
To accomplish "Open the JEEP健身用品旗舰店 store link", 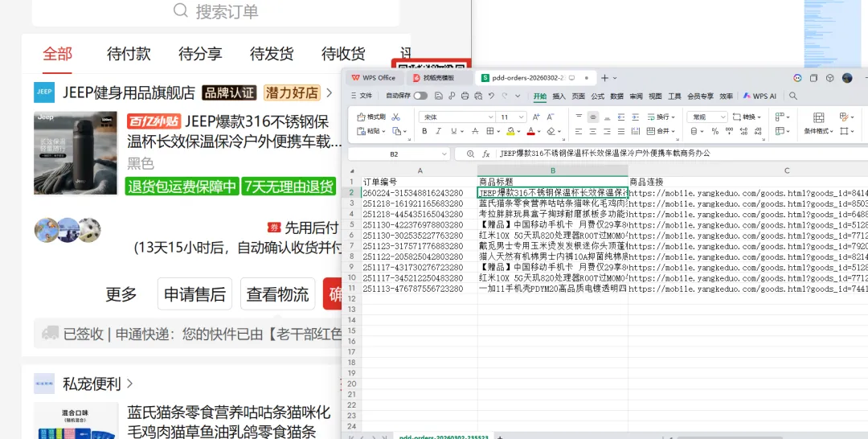I will [129, 92].
